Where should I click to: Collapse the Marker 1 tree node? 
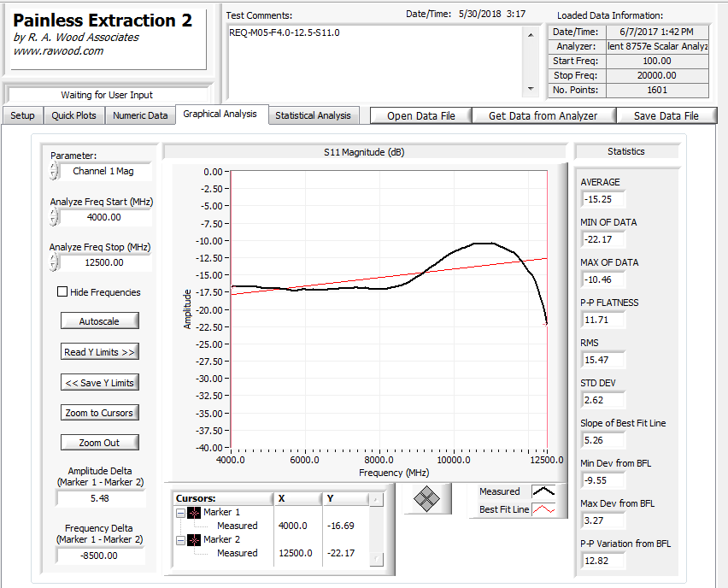(x=180, y=513)
